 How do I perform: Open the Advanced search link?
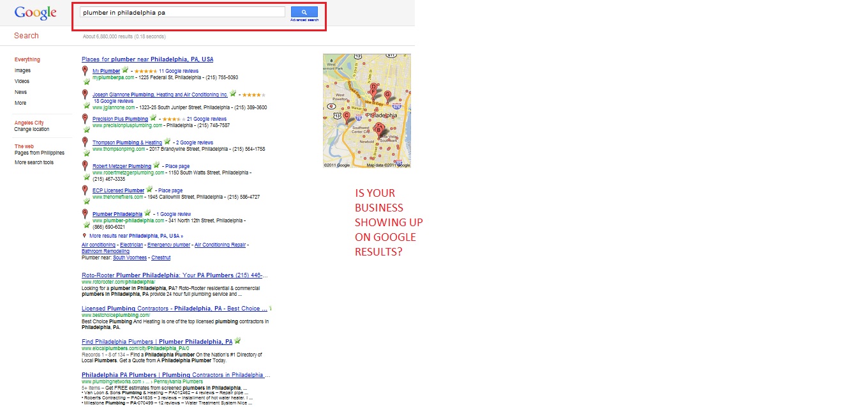304,20
